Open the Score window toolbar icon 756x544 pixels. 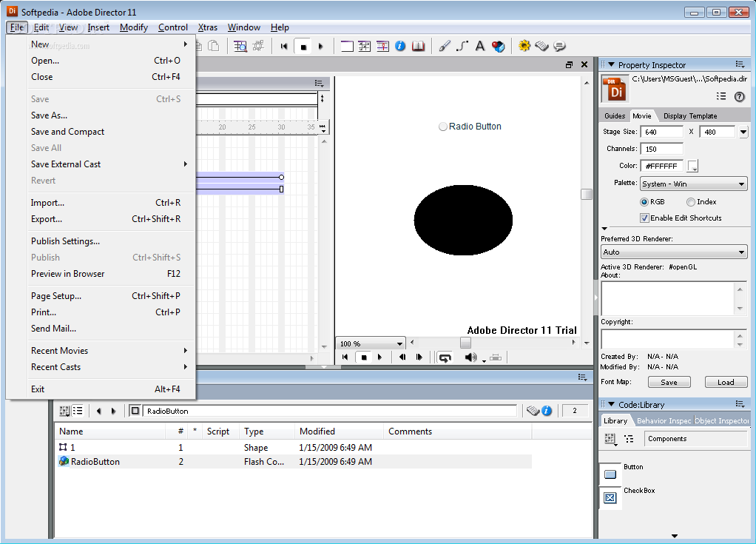pyautogui.click(x=383, y=47)
